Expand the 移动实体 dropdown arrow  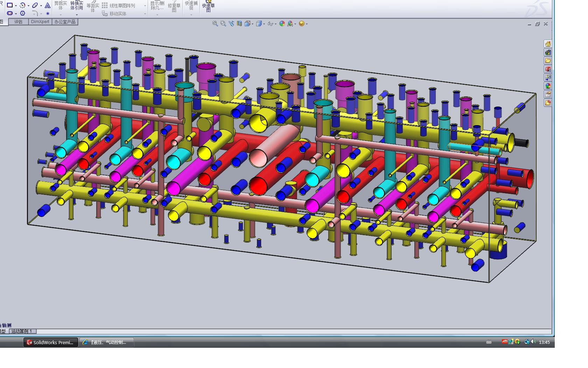(x=145, y=14)
